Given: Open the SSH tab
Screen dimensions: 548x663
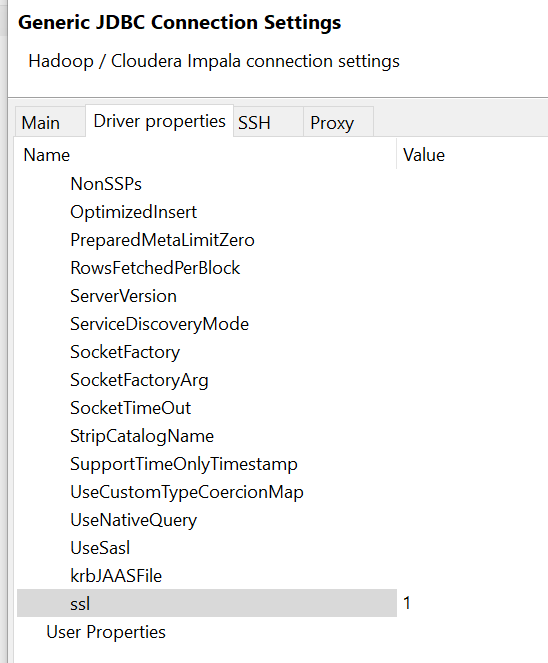Looking at the screenshot, I should (x=269, y=123).
